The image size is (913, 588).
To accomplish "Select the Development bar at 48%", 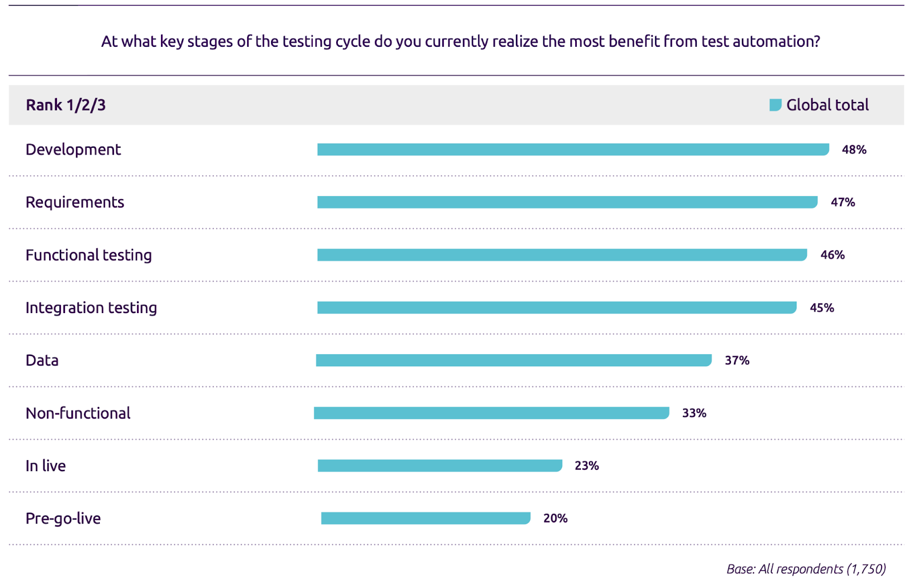I will pos(573,149).
